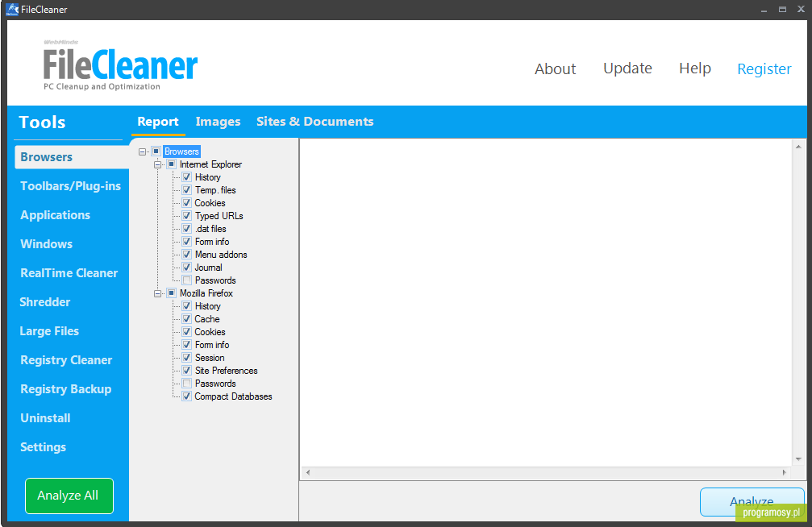Collapse the Mozilla Firefox tree node
The height and width of the screenshot is (527, 812).
click(157, 293)
